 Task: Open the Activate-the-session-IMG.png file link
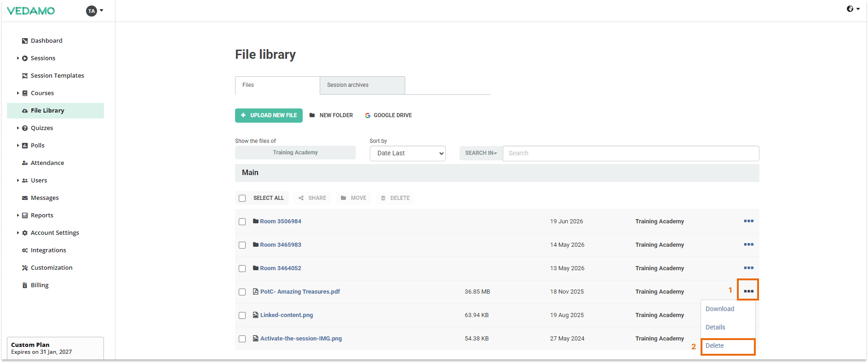point(301,339)
